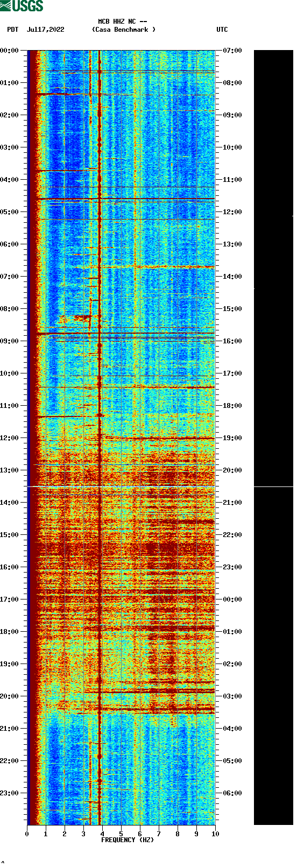297x868 pixels.
Task: Click "18:00" on the UTC time axis
Action: pos(232,406)
